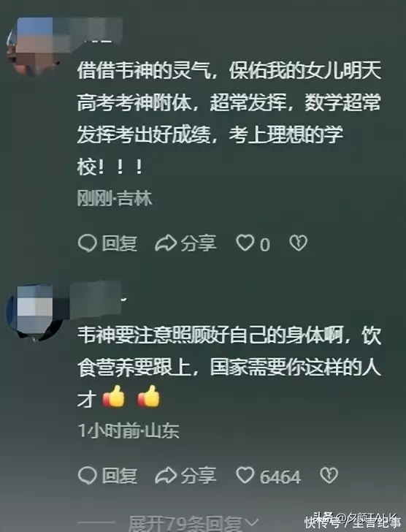Screen dimensions: 406x532
Task: Open the second commenter's blurred avatar
Action: pyautogui.click(x=32, y=311)
